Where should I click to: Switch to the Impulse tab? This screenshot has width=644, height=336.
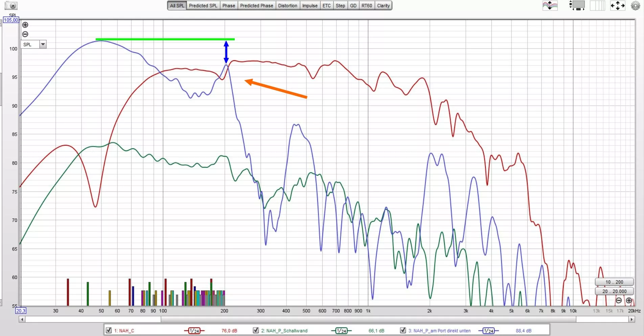(309, 6)
